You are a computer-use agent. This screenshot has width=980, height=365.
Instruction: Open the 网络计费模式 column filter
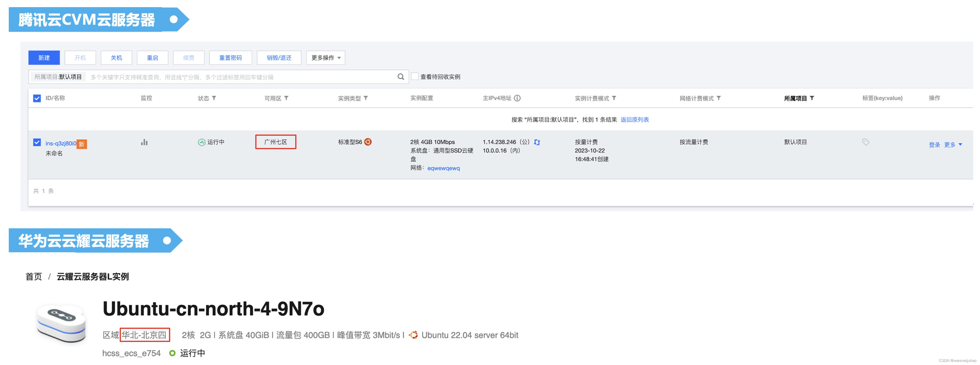(x=719, y=98)
